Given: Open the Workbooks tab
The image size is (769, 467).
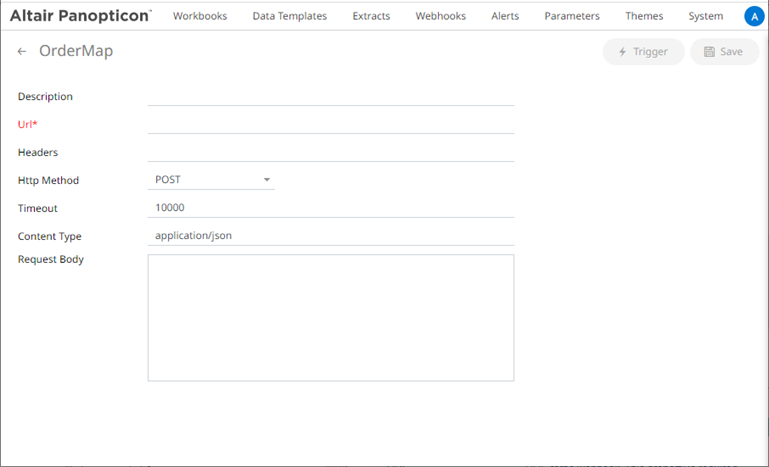Looking at the screenshot, I should coord(200,16).
